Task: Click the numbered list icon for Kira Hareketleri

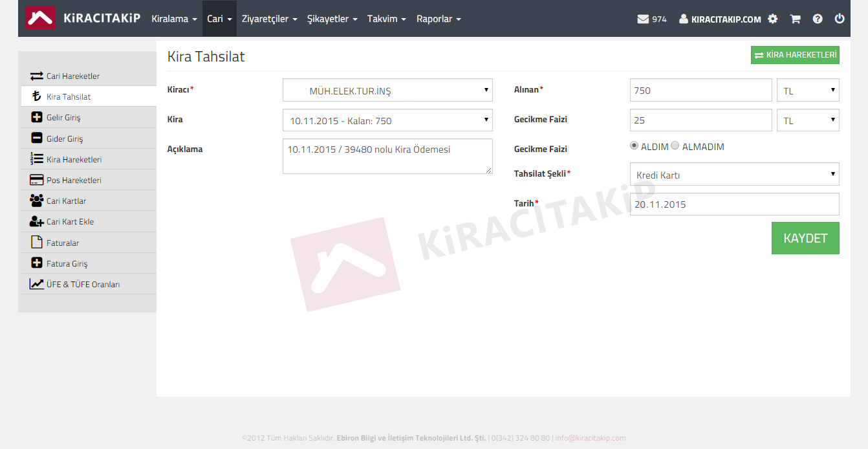Action: point(36,159)
